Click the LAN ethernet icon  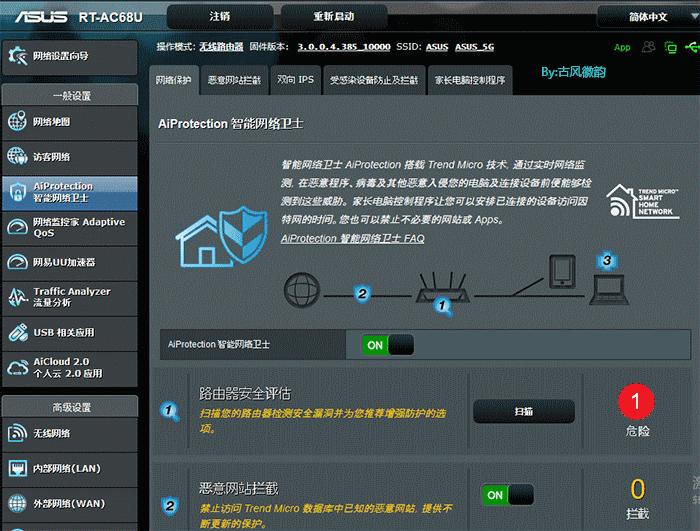click(x=17, y=468)
